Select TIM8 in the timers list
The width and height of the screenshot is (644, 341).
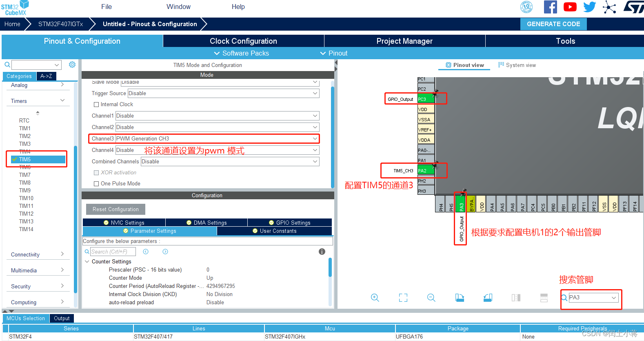click(x=25, y=183)
